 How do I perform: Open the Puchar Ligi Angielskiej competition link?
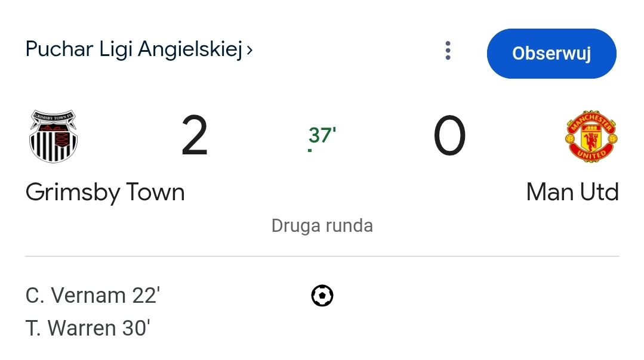134,49
